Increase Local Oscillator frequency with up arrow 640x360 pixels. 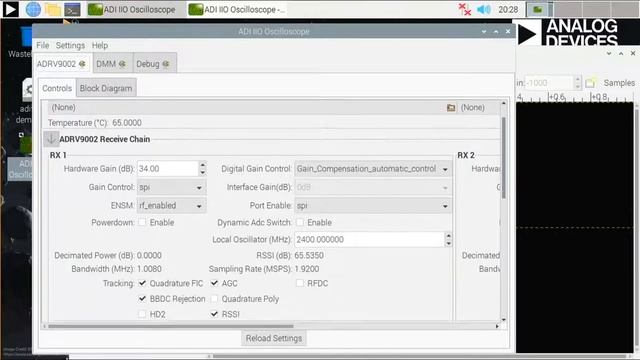click(449, 236)
